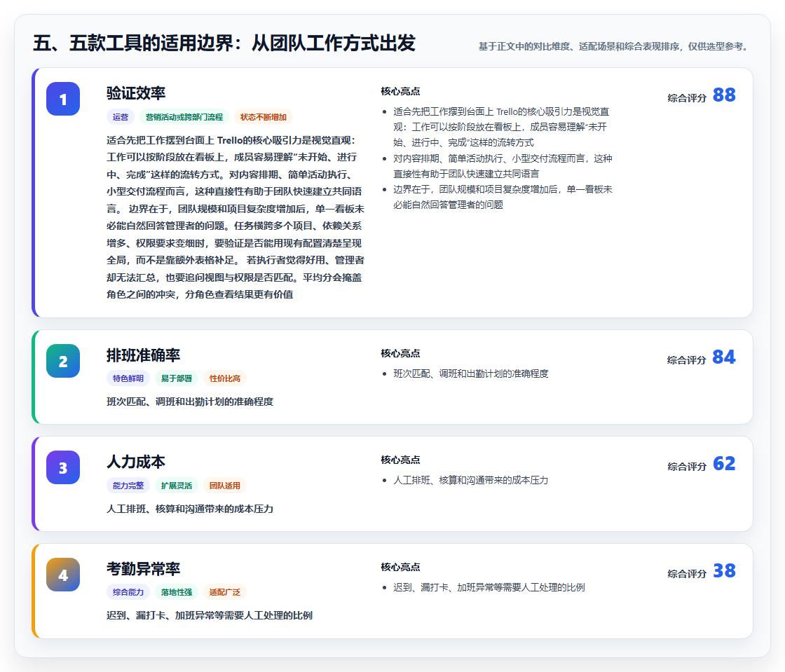The width and height of the screenshot is (785, 672).
Task: Click the score value 62
Action: 724,463
